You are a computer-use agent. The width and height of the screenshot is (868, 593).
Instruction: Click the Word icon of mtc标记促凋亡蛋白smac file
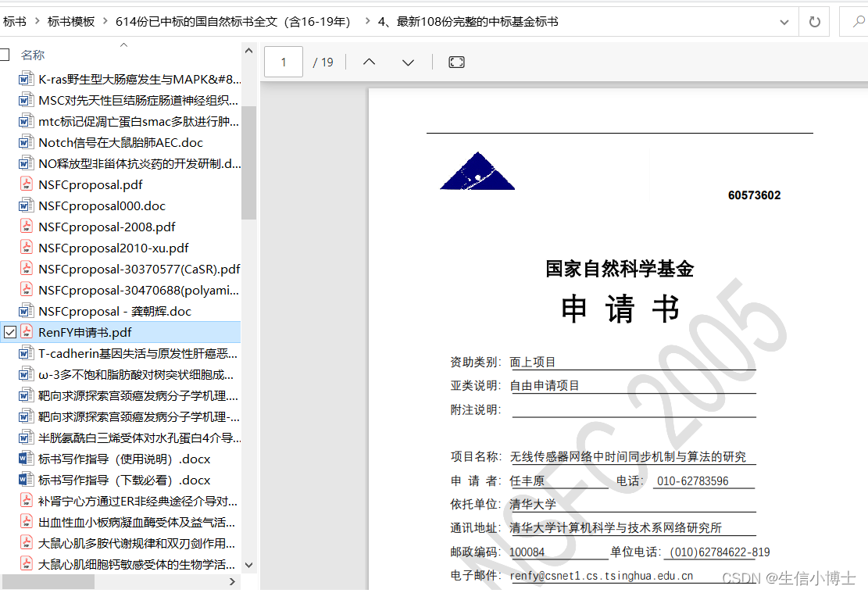pyautogui.click(x=26, y=120)
